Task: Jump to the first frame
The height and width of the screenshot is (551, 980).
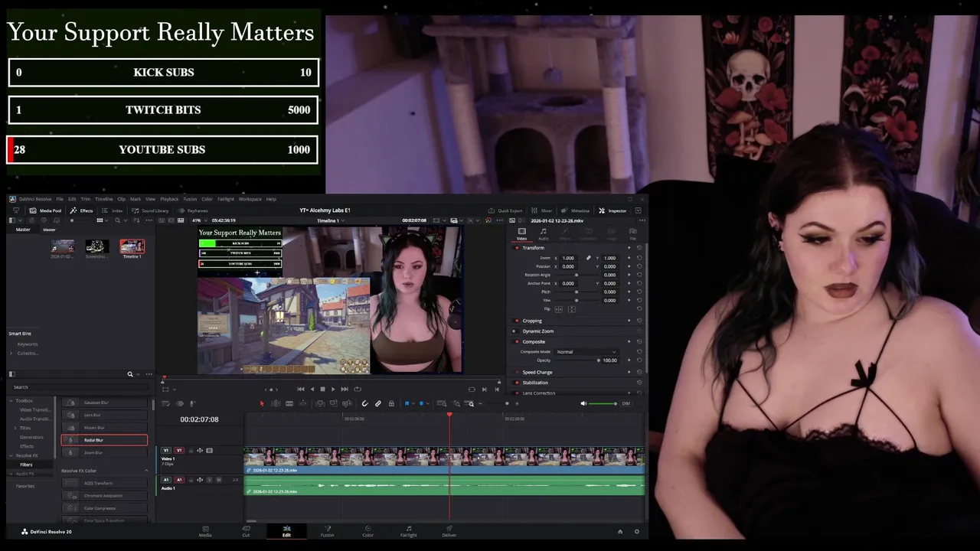Action: click(301, 389)
